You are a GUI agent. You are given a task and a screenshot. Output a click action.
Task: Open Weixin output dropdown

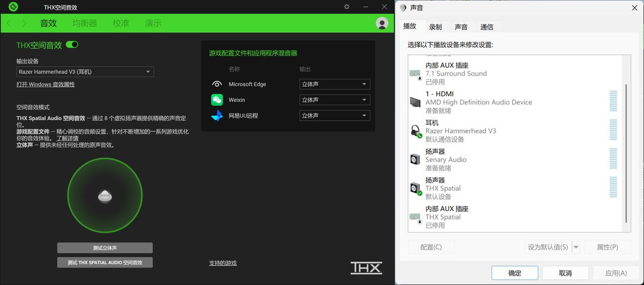click(x=335, y=100)
